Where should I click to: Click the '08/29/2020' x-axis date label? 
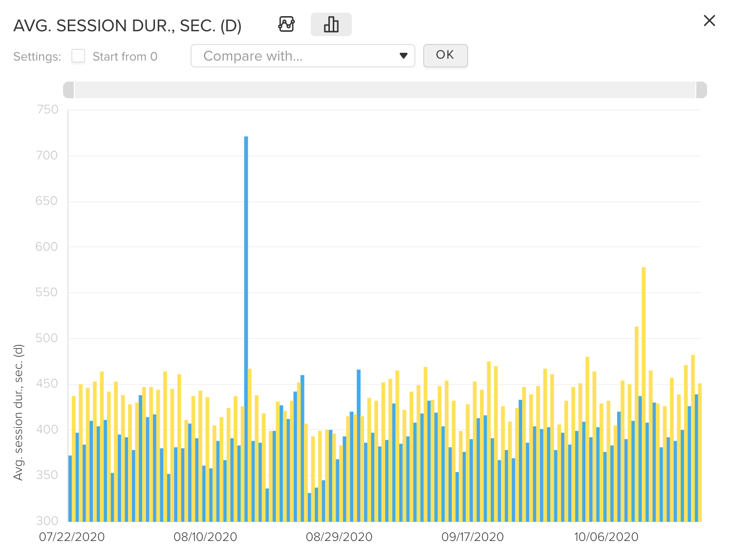click(339, 537)
